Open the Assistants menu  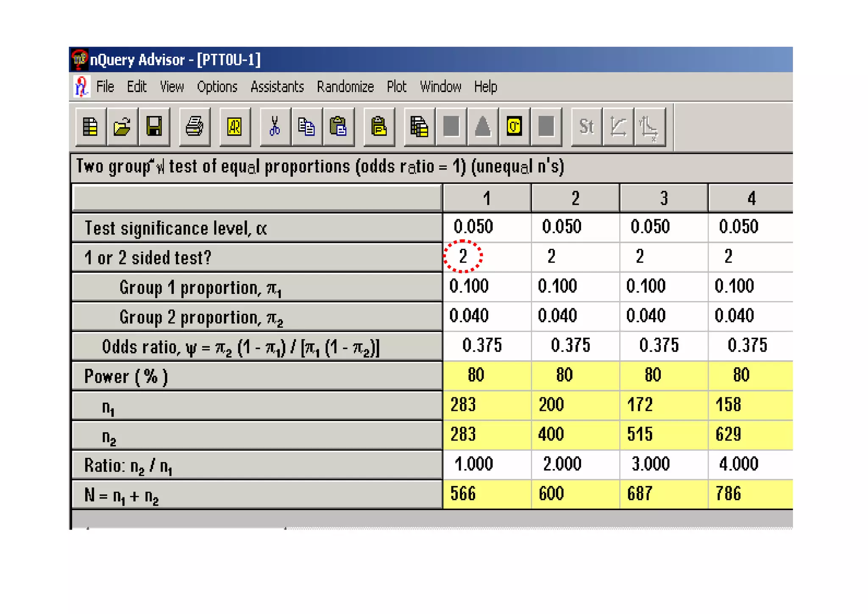point(277,87)
